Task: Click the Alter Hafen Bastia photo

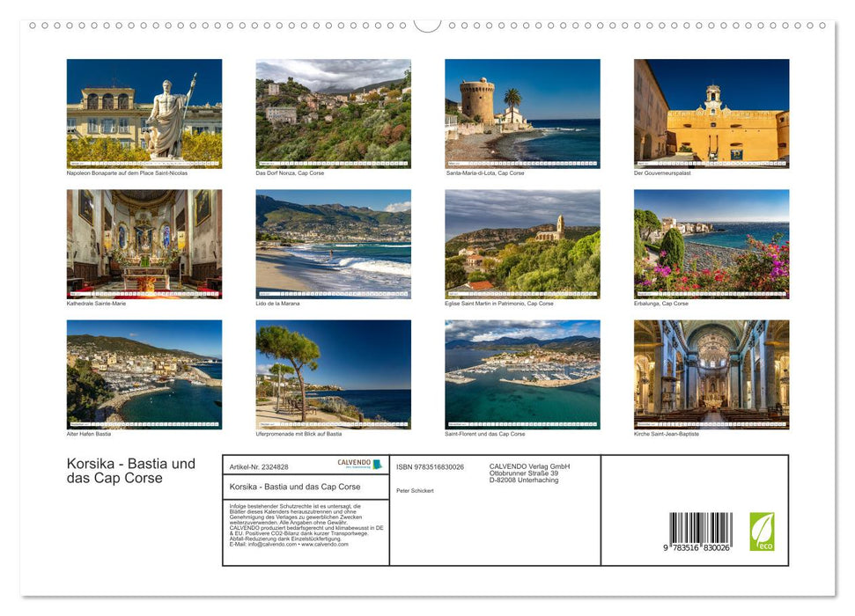Action: click(144, 375)
